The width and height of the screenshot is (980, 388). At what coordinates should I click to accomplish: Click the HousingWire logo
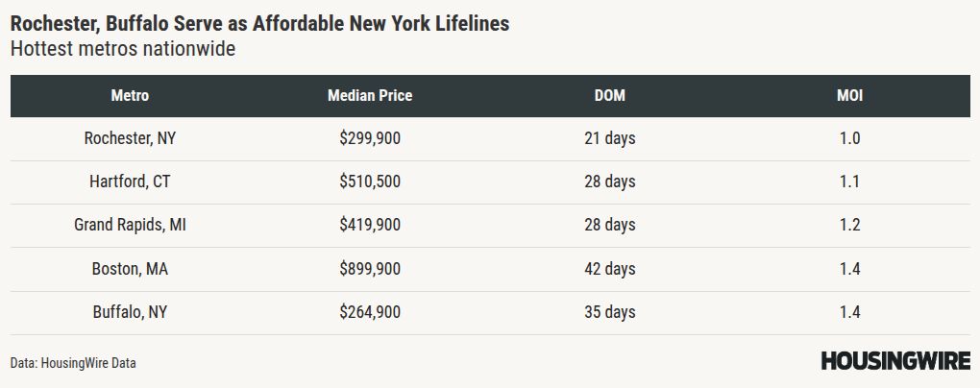click(x=895, y=360)
